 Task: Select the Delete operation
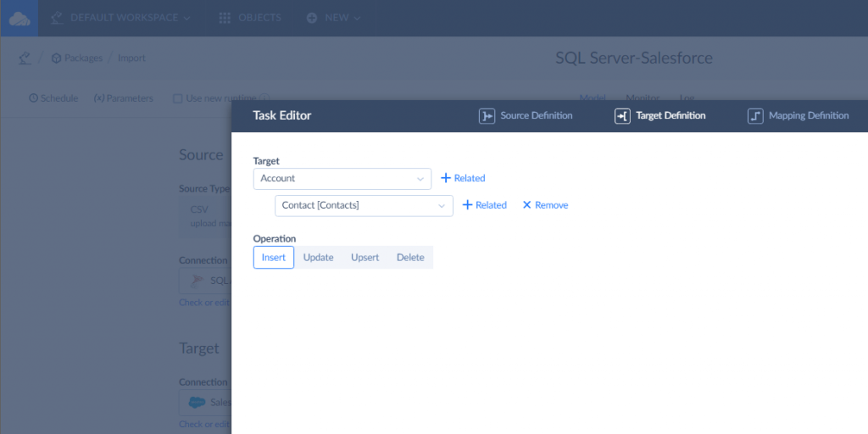(410, 258)
